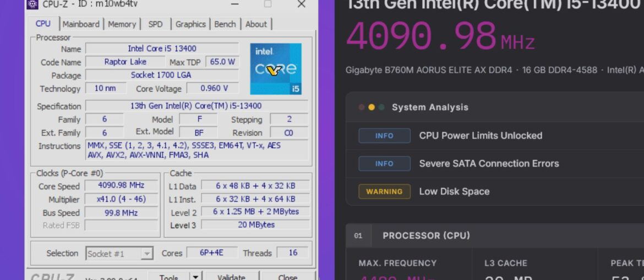Click Level 3 cache value 20 MBytes
644x280 pixels.
255,225
